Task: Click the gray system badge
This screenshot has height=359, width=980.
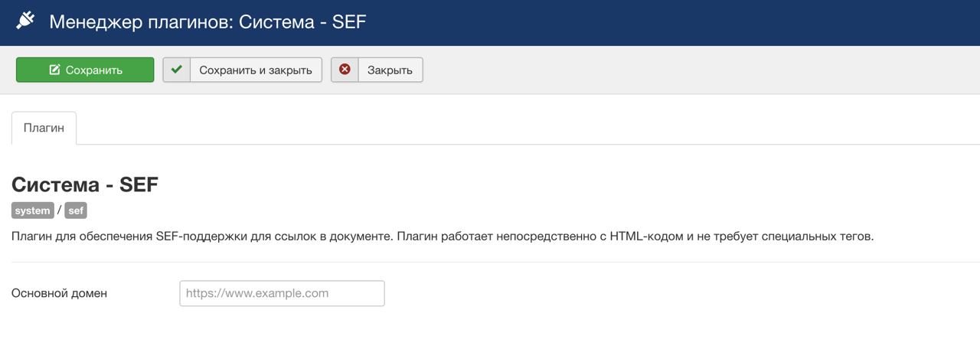Action: pyautogui.click(x=32, y=211)
